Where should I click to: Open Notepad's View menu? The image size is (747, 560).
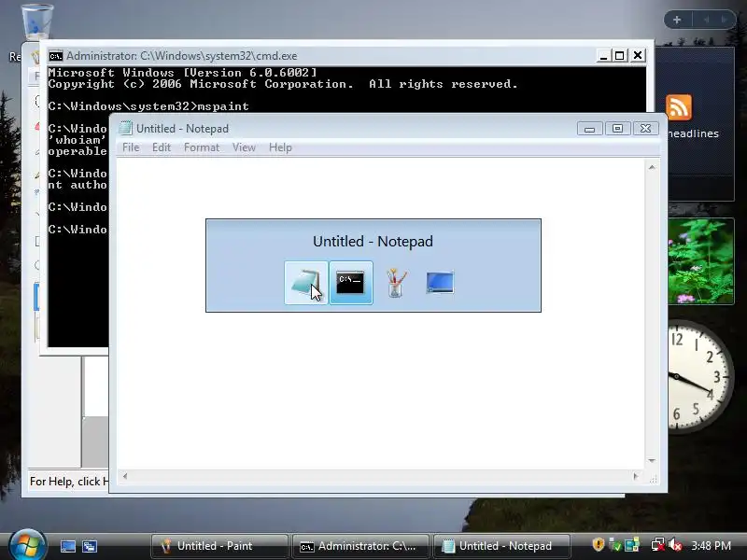click(244, 147)
